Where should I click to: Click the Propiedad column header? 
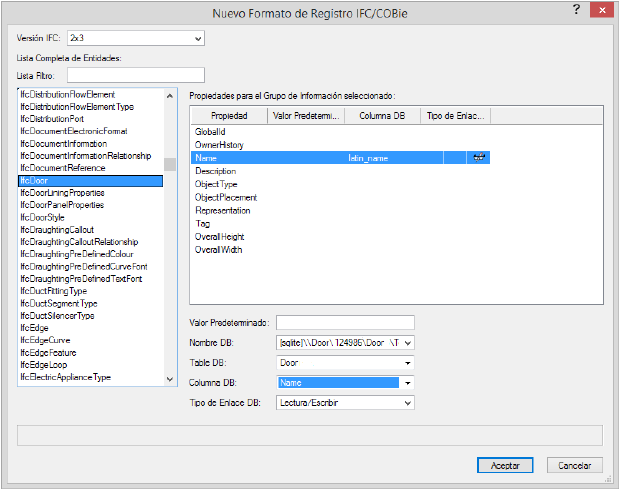(228, 116)
